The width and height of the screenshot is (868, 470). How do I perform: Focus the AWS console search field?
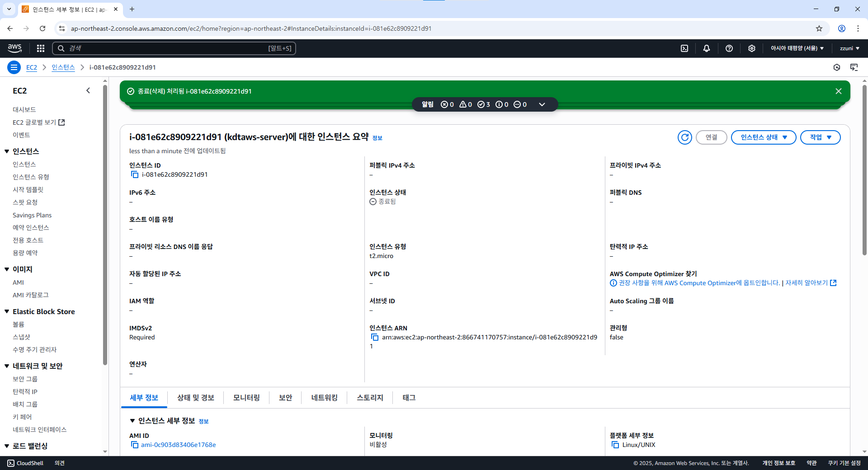click(x=174, y=48)
